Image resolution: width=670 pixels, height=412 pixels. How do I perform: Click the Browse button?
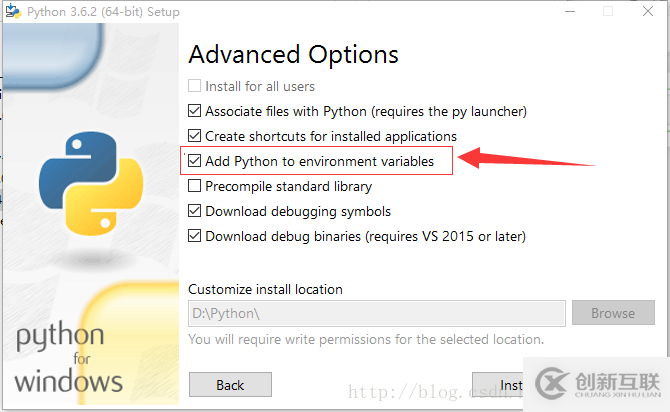pyautogui.click(x=613, y=313)
